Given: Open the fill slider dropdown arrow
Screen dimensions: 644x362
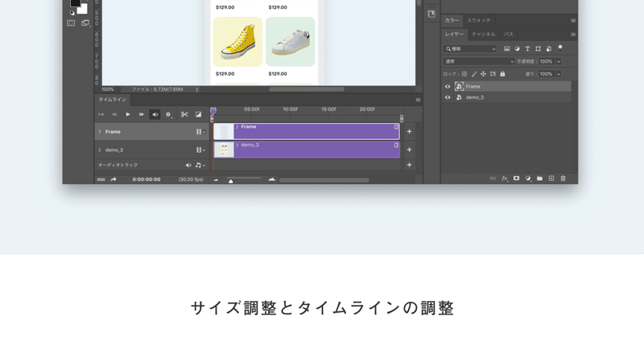Looking at the screenshot, I should (x=559, y=74).
